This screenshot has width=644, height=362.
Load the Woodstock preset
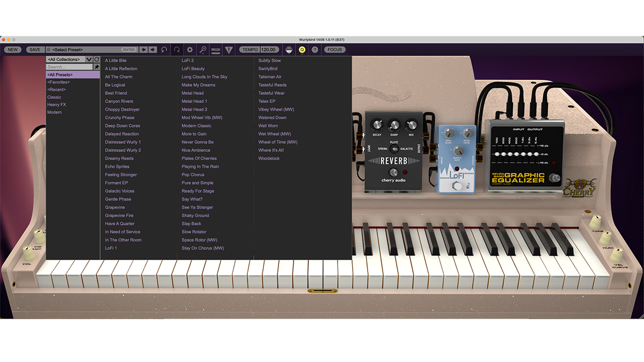pyautogui.click(x=269, y=158)
